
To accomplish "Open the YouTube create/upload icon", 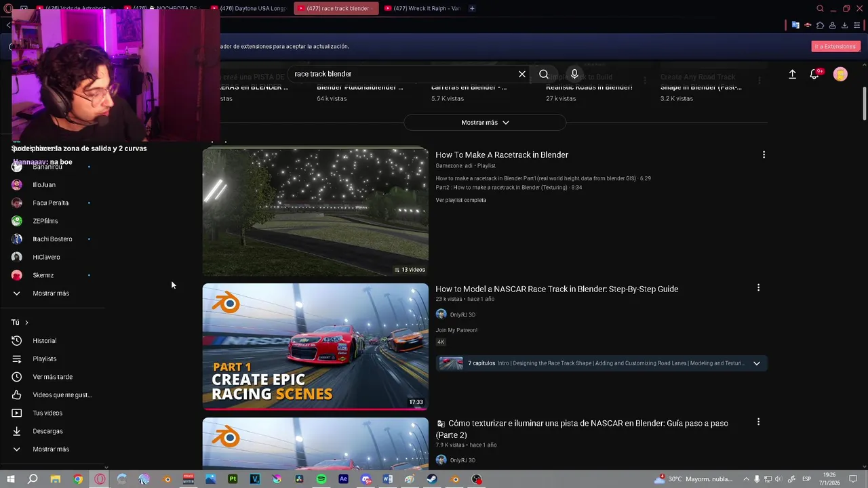I will pos(792,75).
